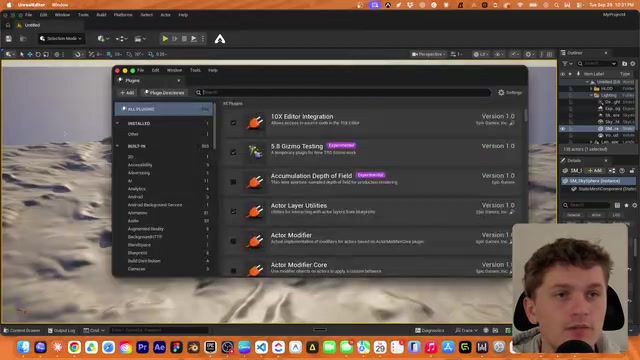This screenshot has height=360, width=640.
Task: Toggle rotation snapping in viewport toolbar
Action: point(129,54)
